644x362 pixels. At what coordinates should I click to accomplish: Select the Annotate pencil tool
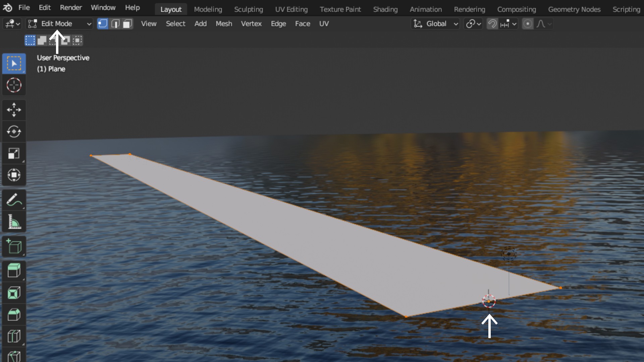click(14, 200)
